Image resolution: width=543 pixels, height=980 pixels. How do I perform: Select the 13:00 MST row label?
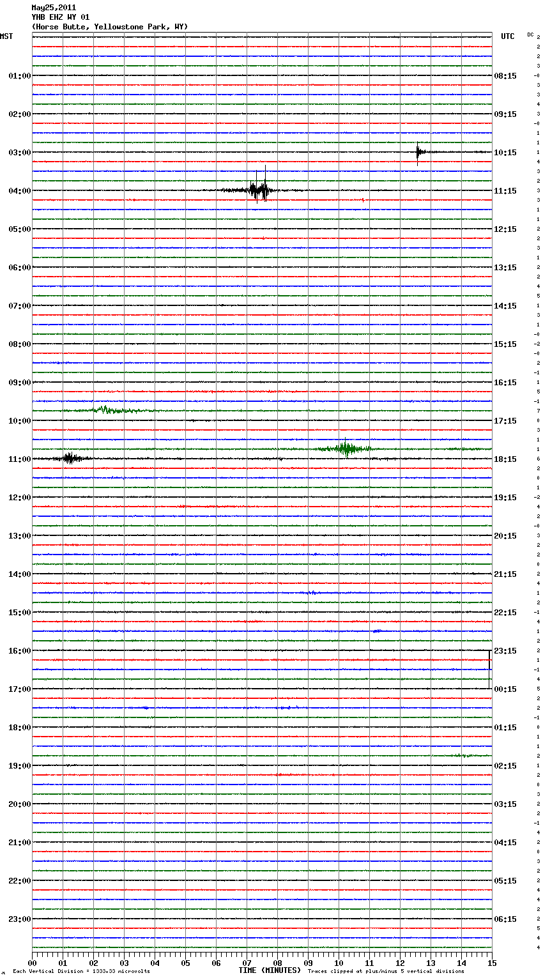[19, 536]
